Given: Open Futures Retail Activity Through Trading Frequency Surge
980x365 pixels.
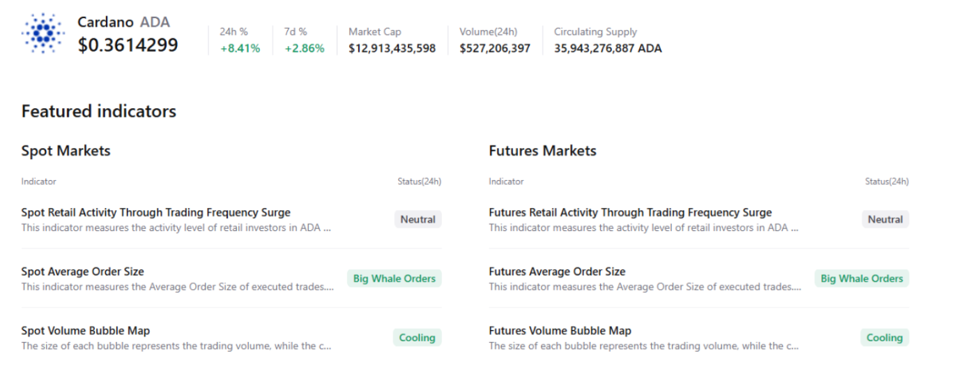Looking at the screenshot, I should (x=630, y=212).
